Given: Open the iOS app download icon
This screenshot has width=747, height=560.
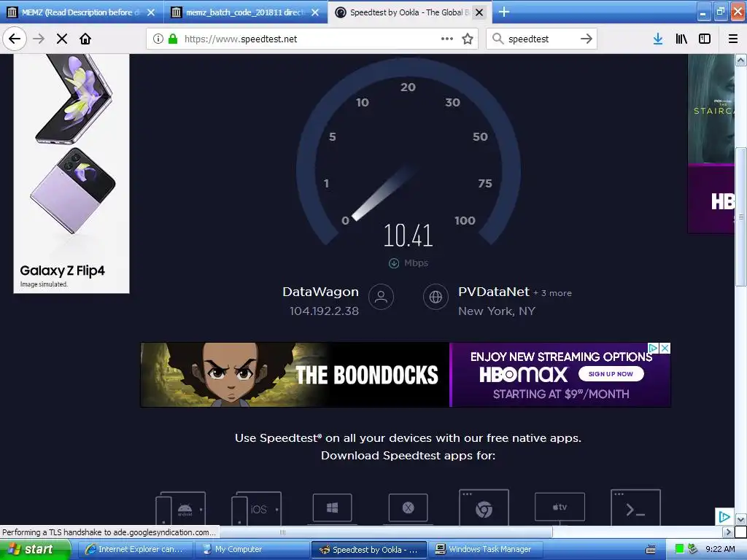Looking at the screenshot, I should click(256, 508).
